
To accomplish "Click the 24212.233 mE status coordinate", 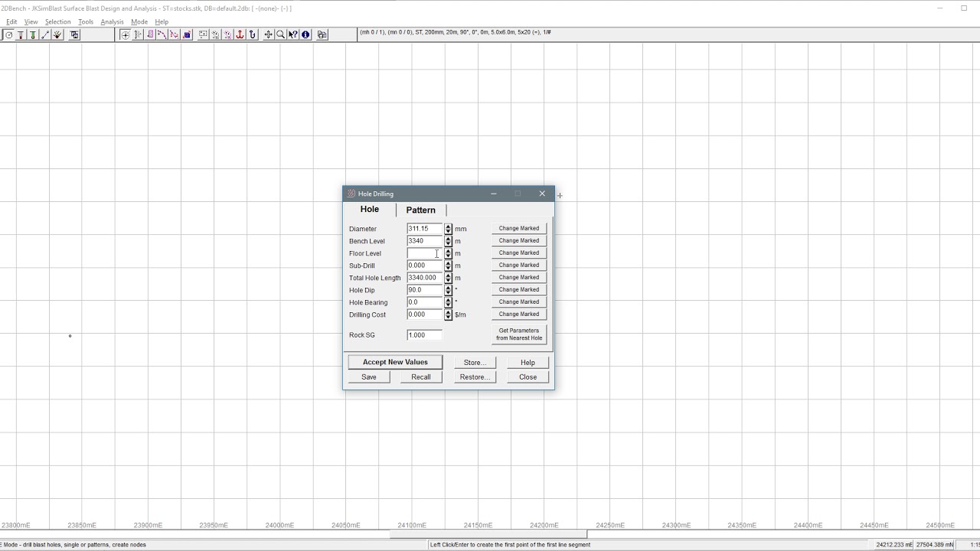I will tap(894, 545).
